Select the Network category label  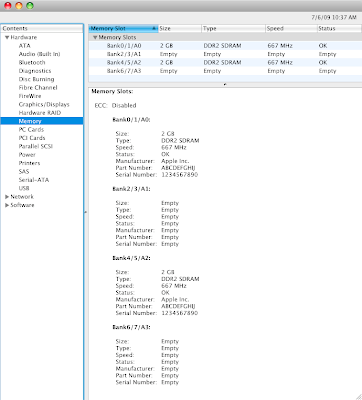click(22, 197)
